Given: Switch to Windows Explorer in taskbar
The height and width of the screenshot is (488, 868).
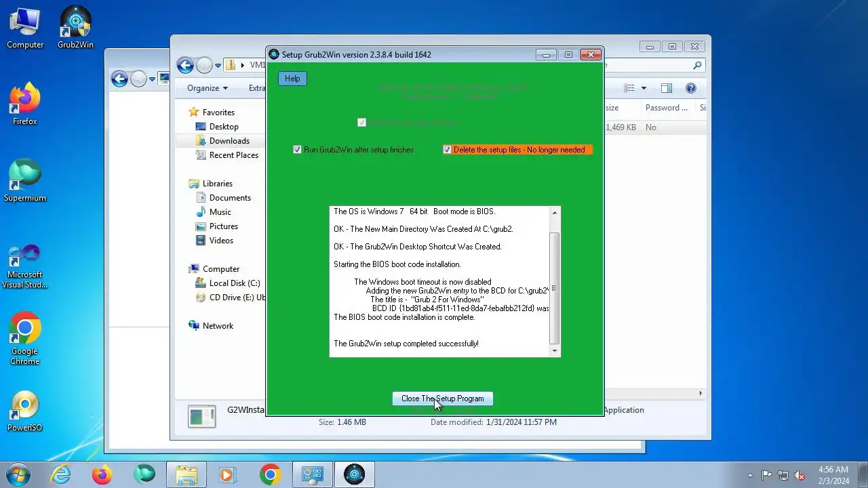Looking at the screenshot, I should tap(186, 474).
